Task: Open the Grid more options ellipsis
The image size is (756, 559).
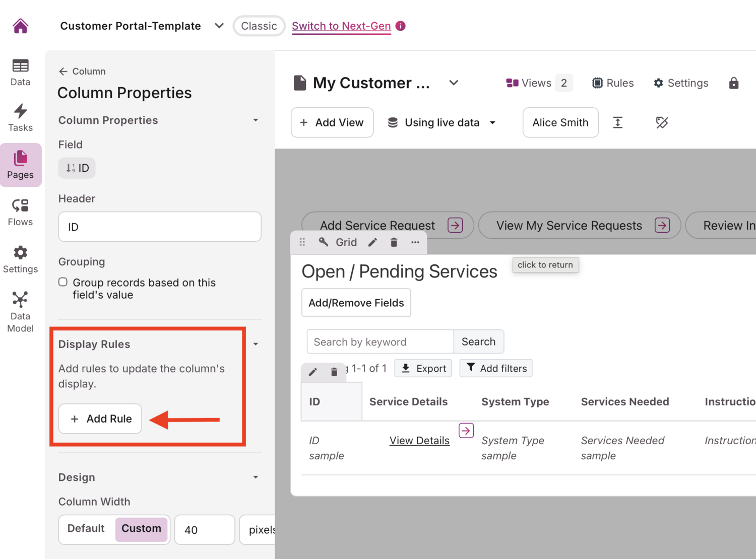Action: point(415,242)
